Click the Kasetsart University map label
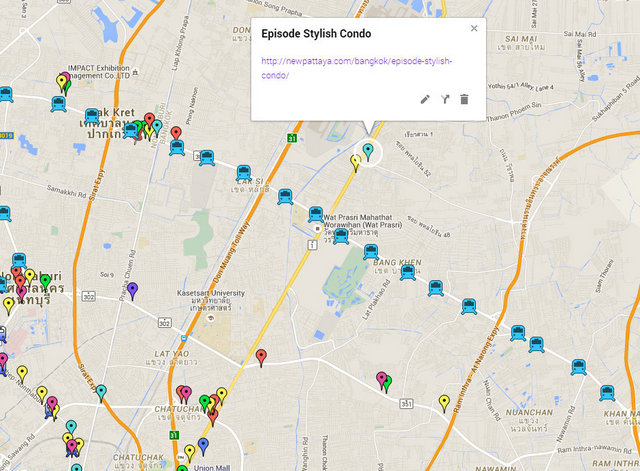Viewport: 640px width, 471px height. click(211, 300)
